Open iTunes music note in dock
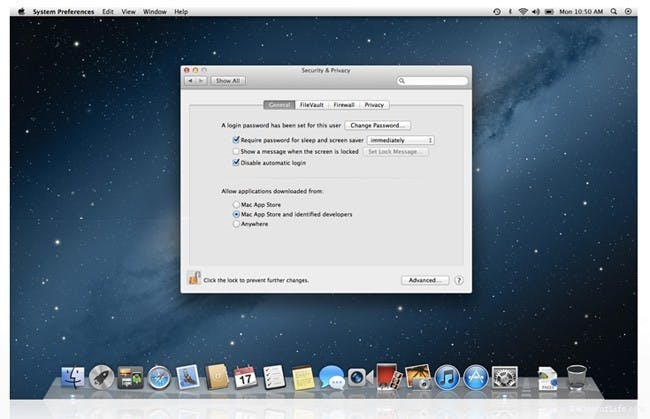The height and width of the screenshot is (419, 650). pos(447,378)
